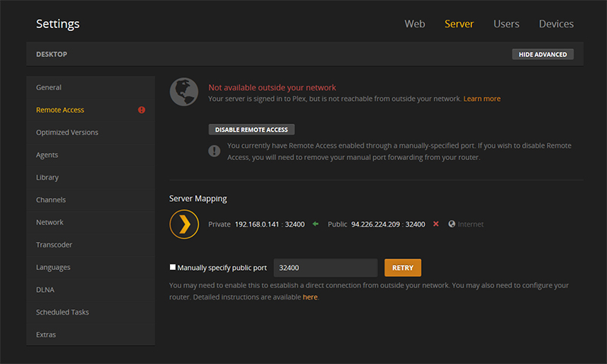Open Network settings section
This screenshot has height=364, width=607.
[x=90, y=222]
